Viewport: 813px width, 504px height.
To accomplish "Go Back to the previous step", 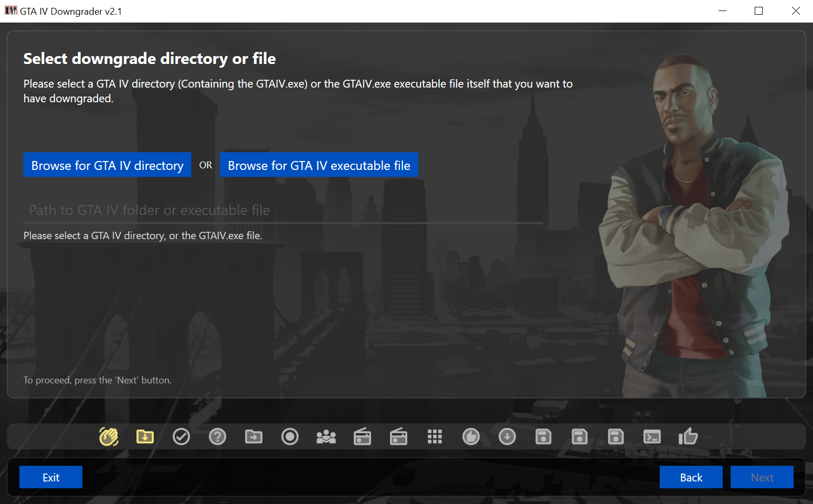I will (691, 477).
